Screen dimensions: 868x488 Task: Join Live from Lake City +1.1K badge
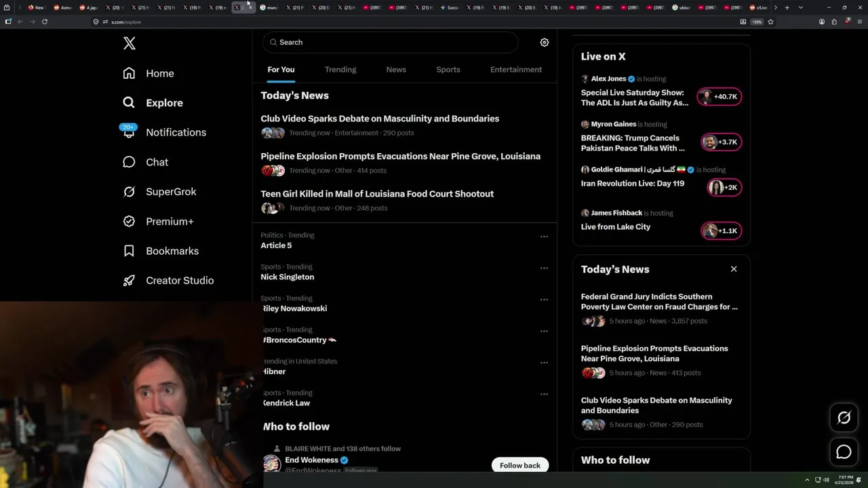721,231
